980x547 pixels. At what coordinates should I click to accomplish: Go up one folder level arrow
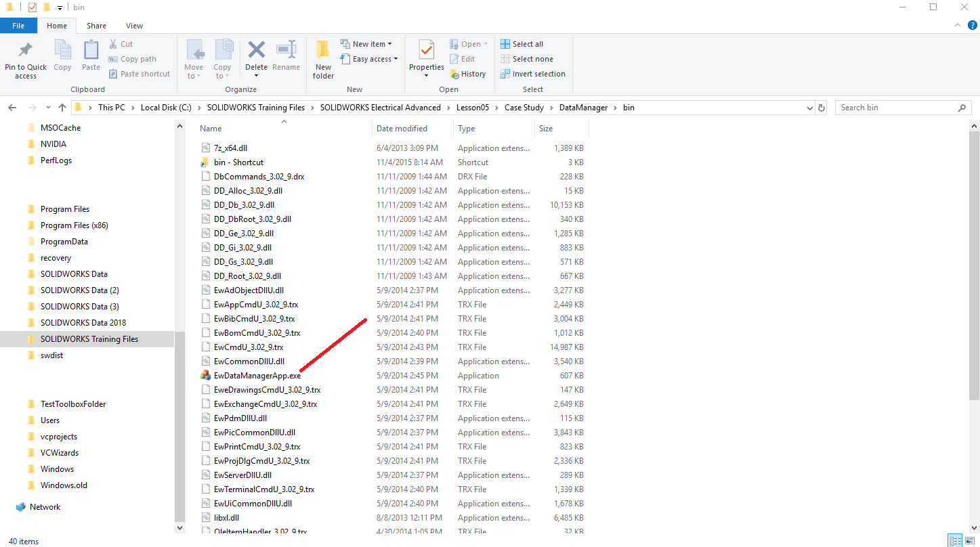[x=62, y=108]
